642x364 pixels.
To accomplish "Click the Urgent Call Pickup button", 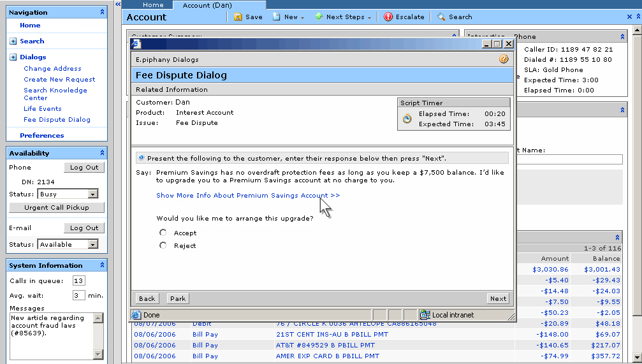I will click(x=57, y=208).
